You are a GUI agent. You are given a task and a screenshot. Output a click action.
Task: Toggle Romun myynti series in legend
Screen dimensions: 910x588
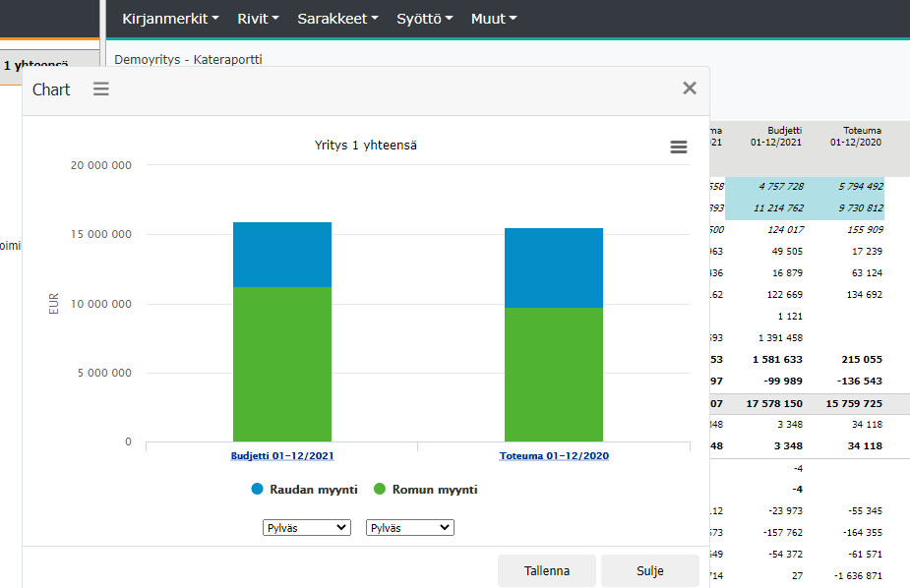(425, 489)
